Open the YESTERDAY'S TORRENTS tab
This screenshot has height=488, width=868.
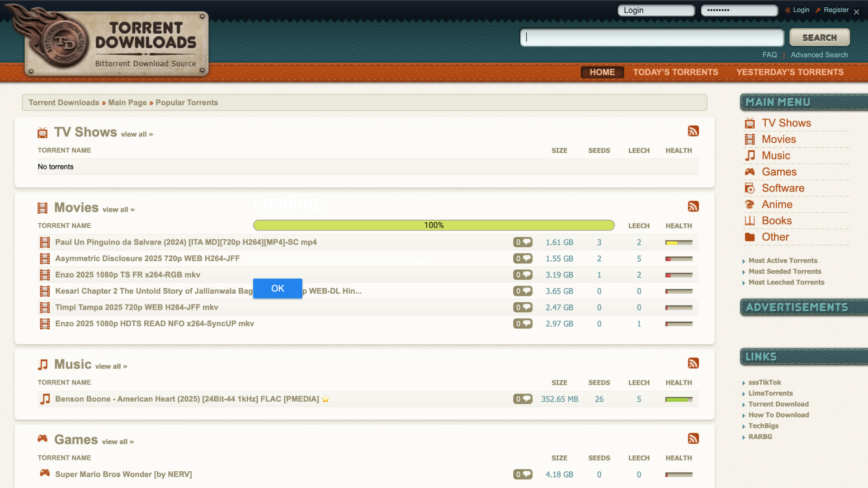[789, 72]
